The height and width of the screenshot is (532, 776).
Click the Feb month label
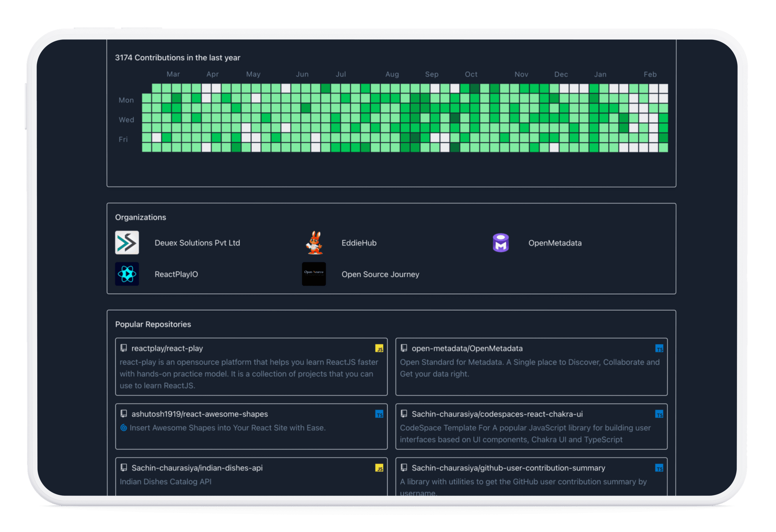click(650, 74)
